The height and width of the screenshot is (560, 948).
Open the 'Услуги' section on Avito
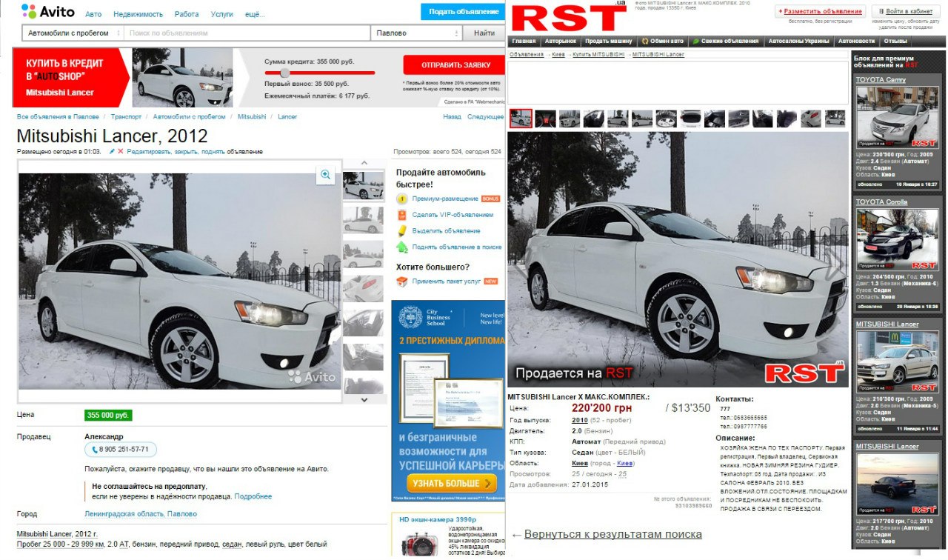221,14
